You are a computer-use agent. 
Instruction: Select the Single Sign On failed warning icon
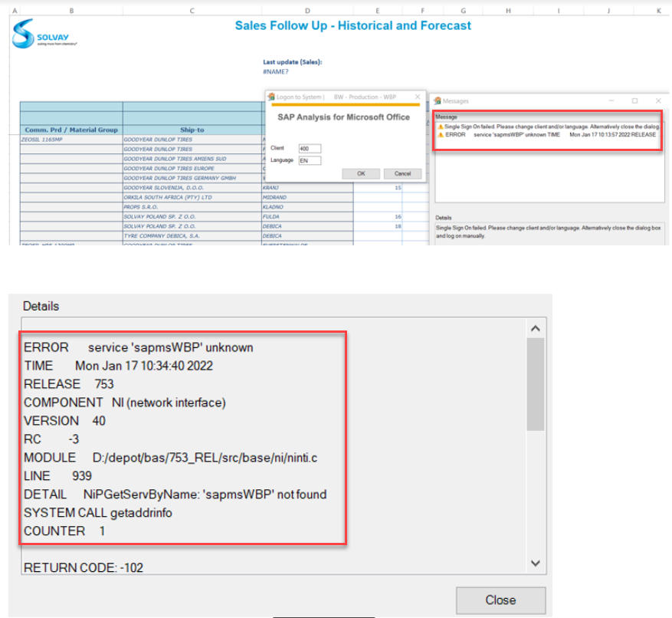(440, 126)
